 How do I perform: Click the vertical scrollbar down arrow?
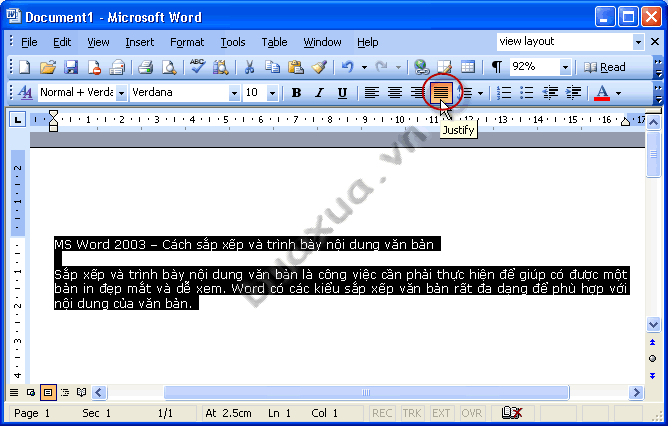tap(653, 324)
